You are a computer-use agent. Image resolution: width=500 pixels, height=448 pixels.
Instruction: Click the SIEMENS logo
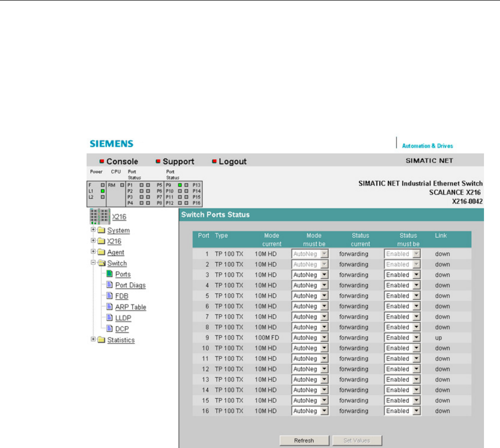(x=112, y=143)
